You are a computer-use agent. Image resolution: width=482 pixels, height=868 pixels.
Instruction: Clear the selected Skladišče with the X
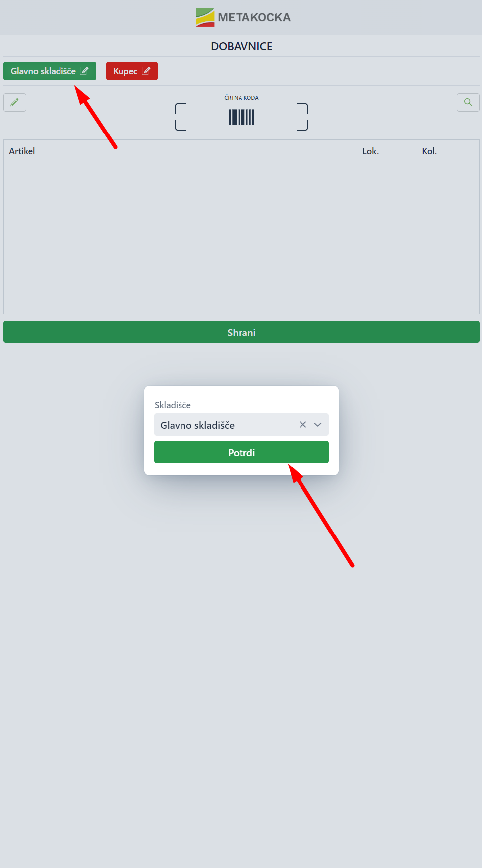(x=303, y=425)
